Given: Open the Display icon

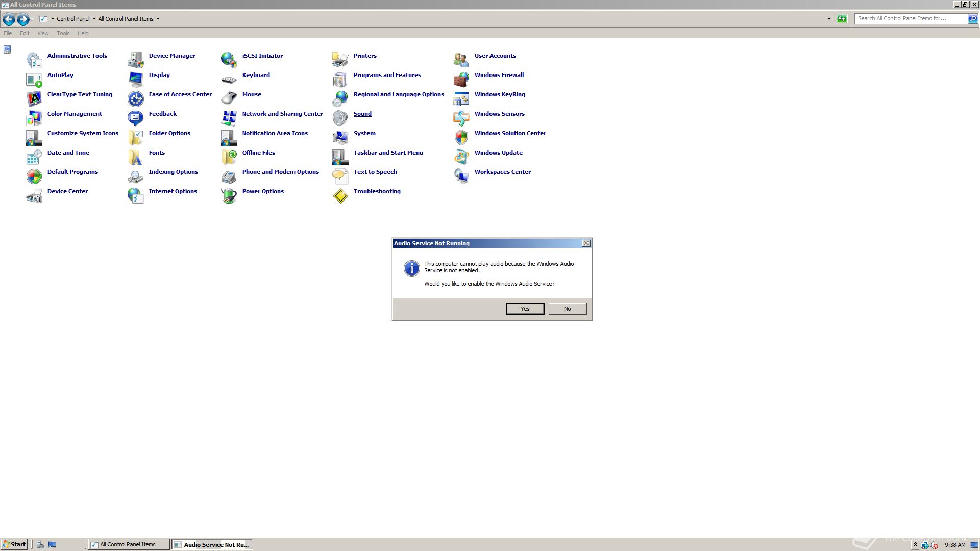Looking at the screenshot, I should (136, 79).
